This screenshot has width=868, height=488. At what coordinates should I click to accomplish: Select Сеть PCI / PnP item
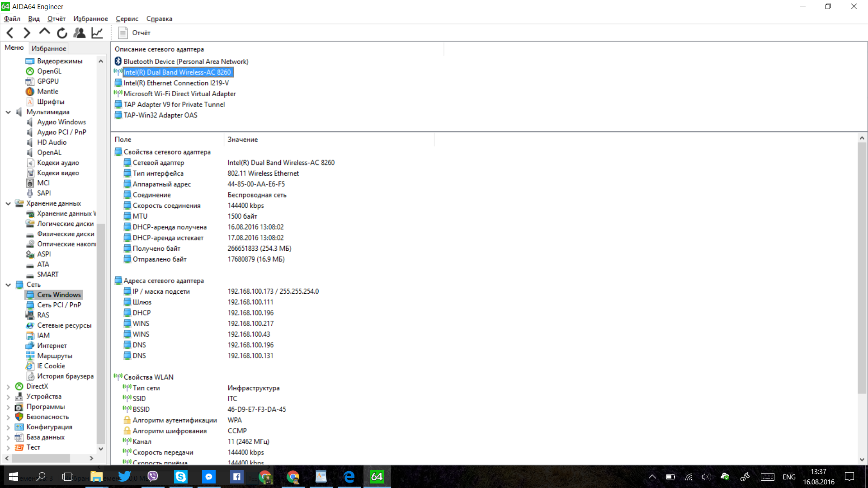(59, 305)
